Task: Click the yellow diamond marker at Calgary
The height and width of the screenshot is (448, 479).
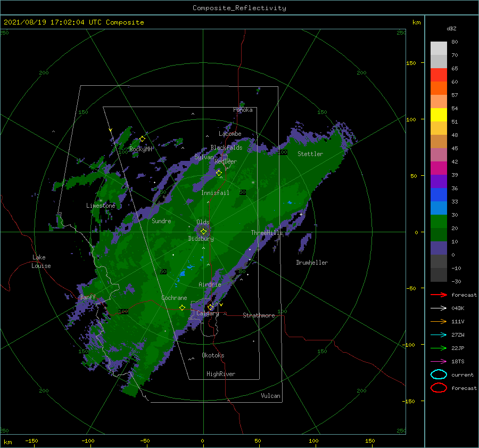Action: point(210,307)
